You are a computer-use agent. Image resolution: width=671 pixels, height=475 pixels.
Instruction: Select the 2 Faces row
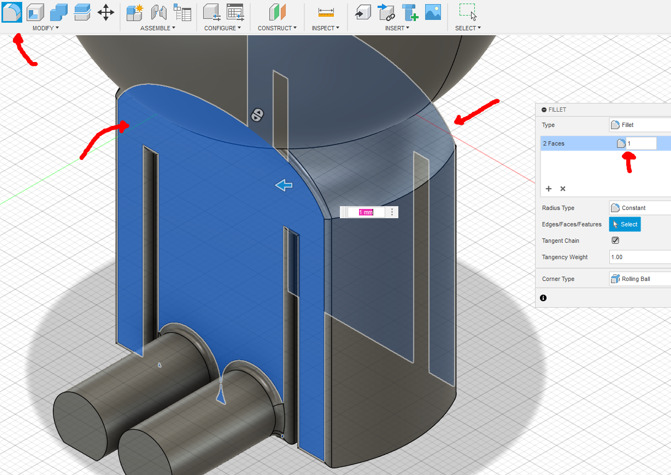coord(606,143)
